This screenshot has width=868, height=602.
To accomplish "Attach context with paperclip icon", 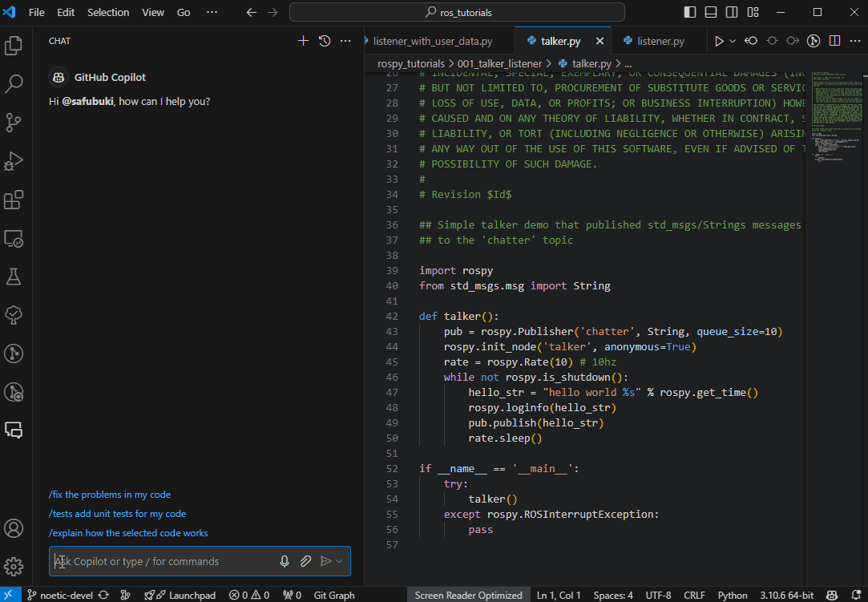I will tap(305, 561).
